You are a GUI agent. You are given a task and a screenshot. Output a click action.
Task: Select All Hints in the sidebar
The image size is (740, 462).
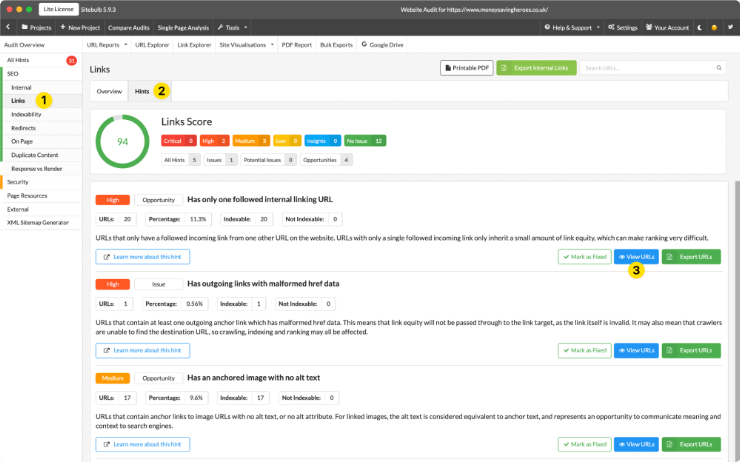(18, 60)
